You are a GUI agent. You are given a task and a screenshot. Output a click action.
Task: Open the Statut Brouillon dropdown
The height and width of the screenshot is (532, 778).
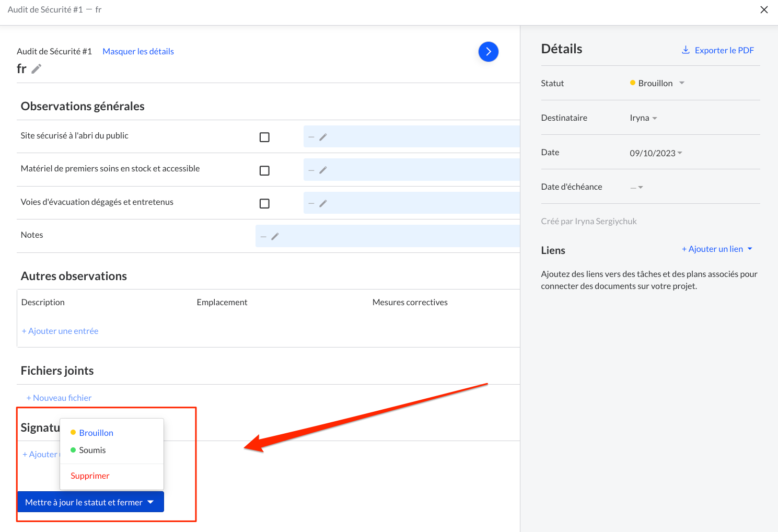(657, 84)
